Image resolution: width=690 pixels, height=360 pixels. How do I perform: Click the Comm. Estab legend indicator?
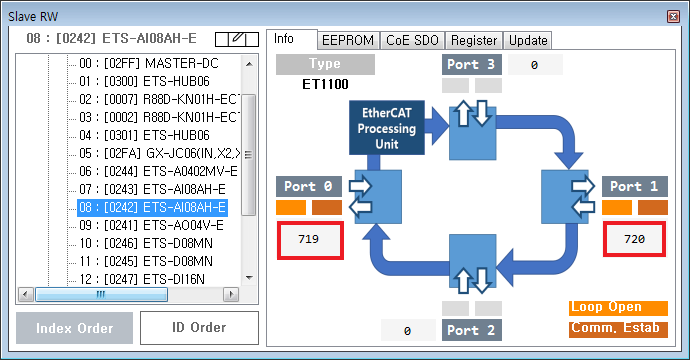[x=618, y=329]
